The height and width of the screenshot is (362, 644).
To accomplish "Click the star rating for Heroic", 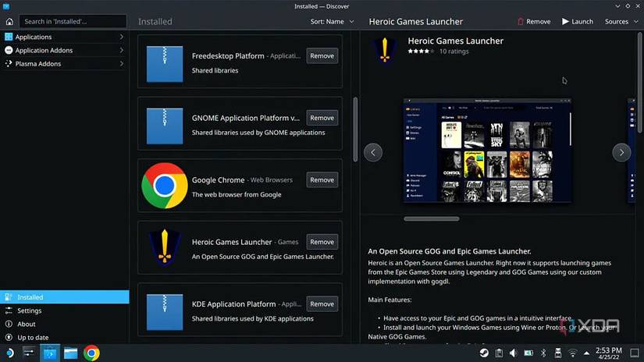I will (421, 51).
